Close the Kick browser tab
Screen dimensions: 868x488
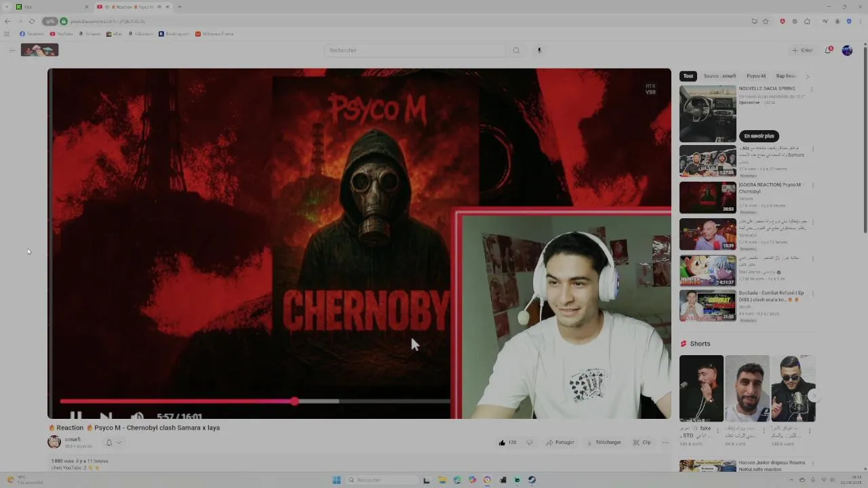coord(86,7)
